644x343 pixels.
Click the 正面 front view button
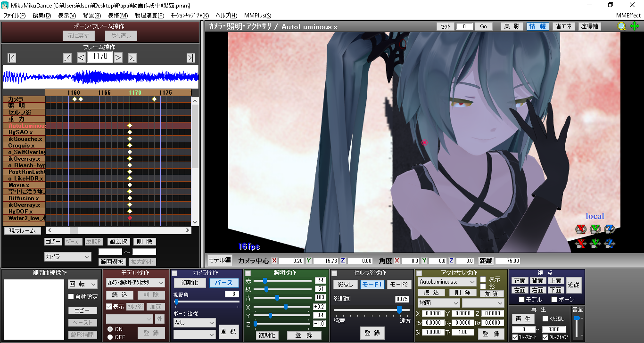pyautogui.click(x=520, y=281)
